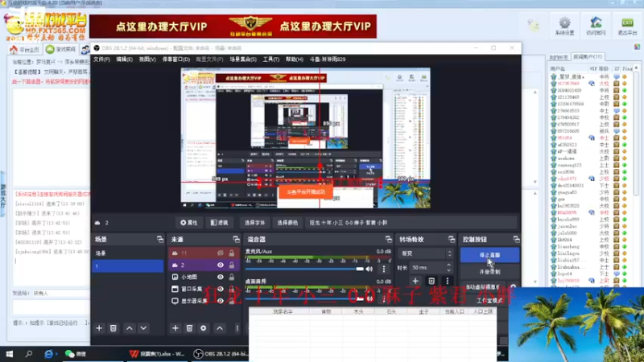Viewport: 644px width, 362px height.
Task: Open the 帮助(H) menu in OBS
Action: (x=294, y=60)
